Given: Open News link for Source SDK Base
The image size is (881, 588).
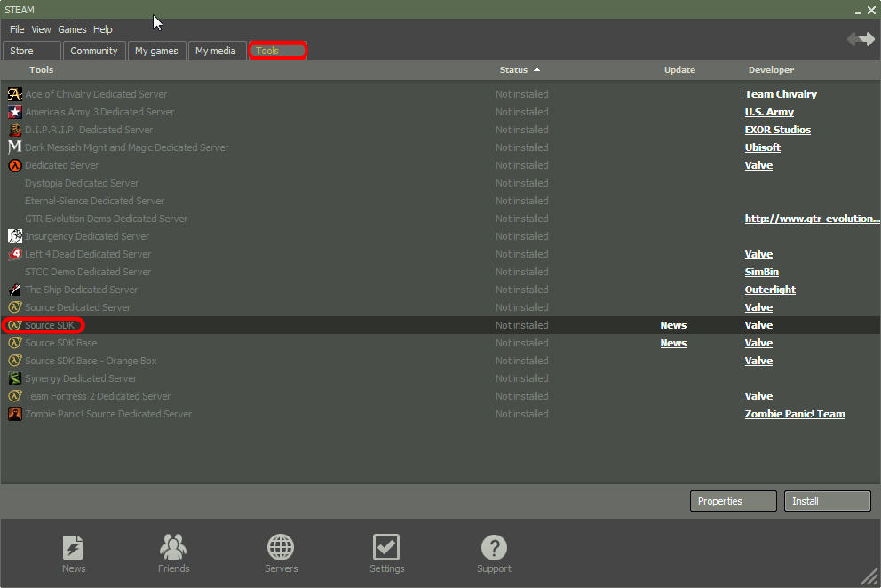Looking at the screenshot, I should pyautogui.click(x=673, y=343).
